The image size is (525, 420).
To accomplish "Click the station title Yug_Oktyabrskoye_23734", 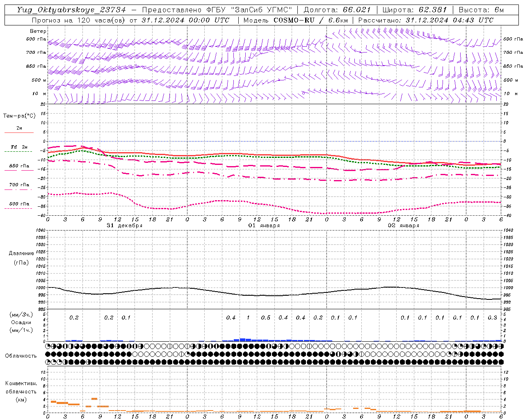I will 71,10.
